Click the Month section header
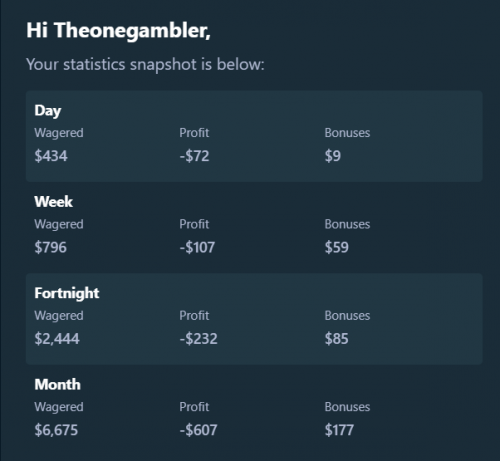The width and height of the screenshot is (500, 461). point(57,384)
